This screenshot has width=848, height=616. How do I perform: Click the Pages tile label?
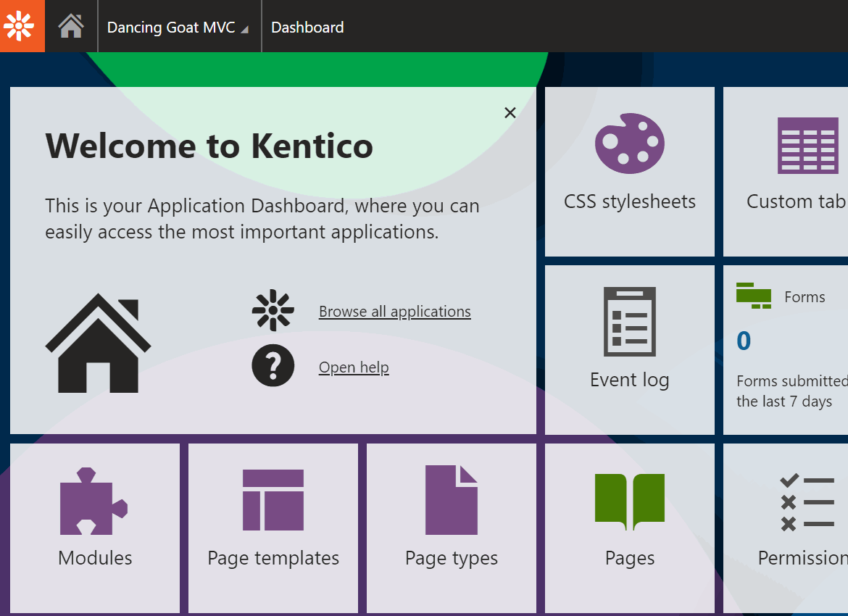click(630, 559)
